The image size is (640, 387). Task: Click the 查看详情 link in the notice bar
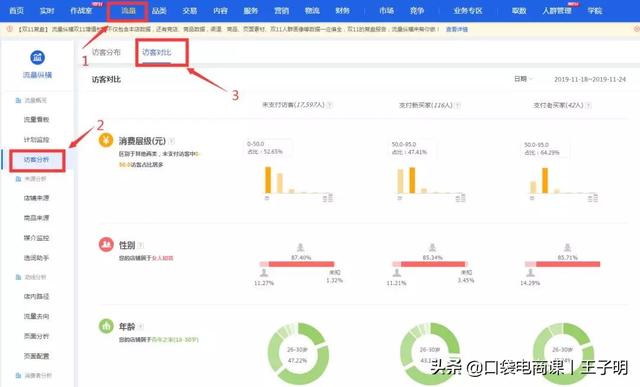click(457, 29)
